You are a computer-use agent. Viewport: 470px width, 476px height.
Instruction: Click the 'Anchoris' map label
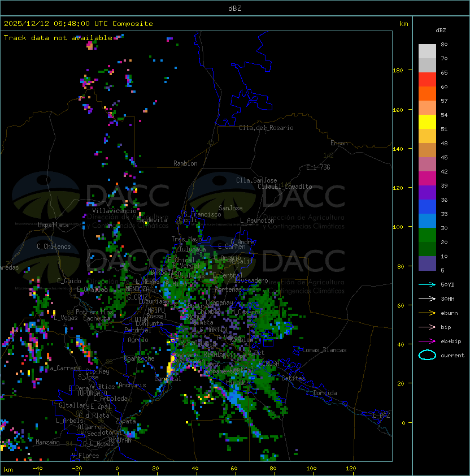[x=132, y=385]
